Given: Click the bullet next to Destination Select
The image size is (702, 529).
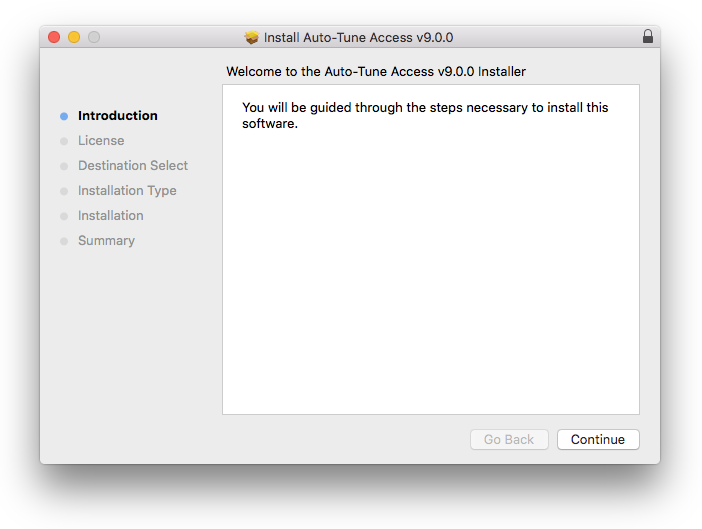Looking at the screenshot, I should point(64,166).
